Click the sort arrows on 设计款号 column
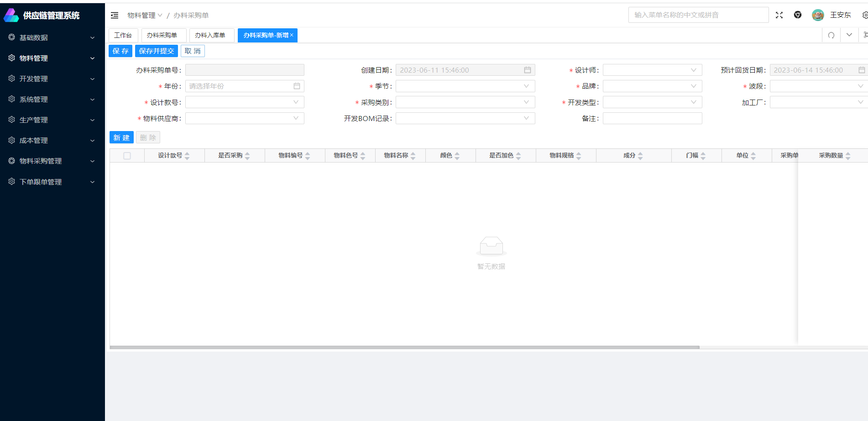The height and width of the screenshot is (421, 868). (x=187, y=156)
